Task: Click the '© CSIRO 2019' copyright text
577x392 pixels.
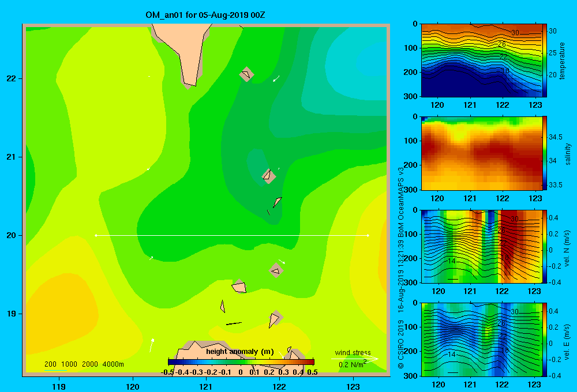Action: pos(401,344)
